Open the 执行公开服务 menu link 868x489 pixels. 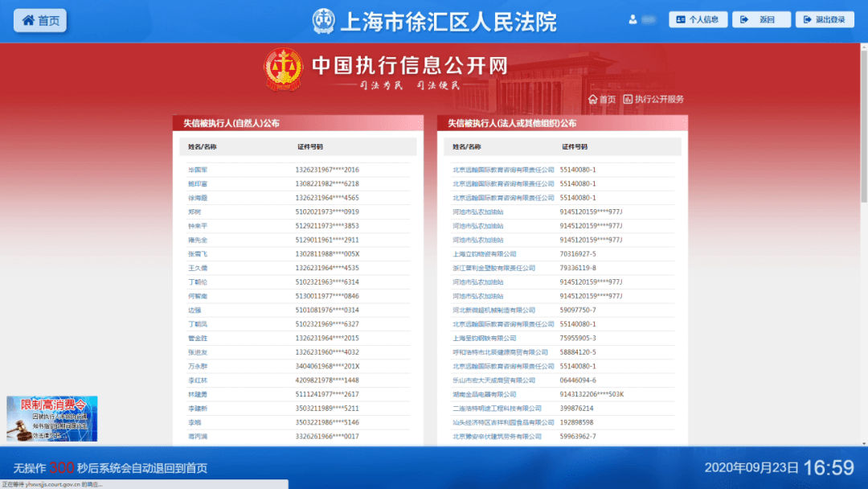[659, 100]
